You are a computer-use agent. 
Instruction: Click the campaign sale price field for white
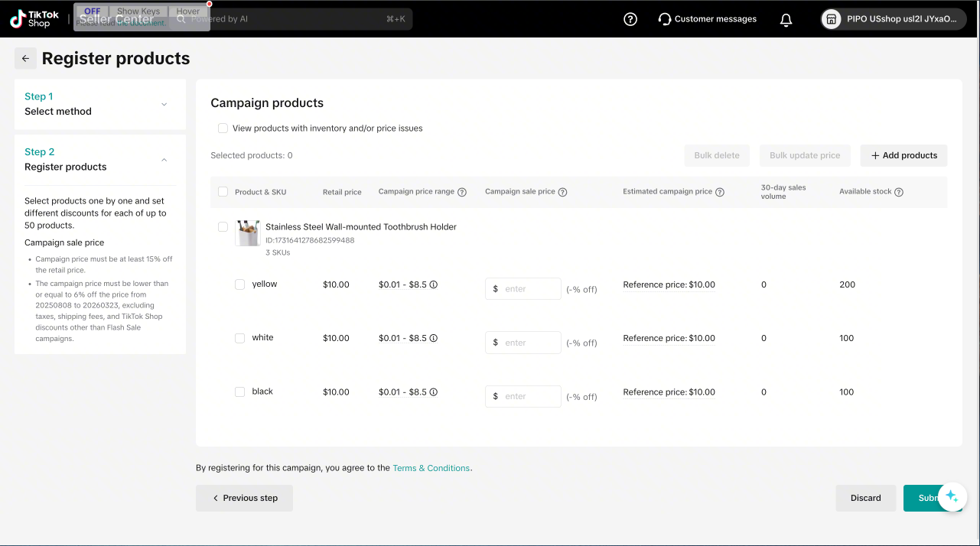[x=530, y=343]
